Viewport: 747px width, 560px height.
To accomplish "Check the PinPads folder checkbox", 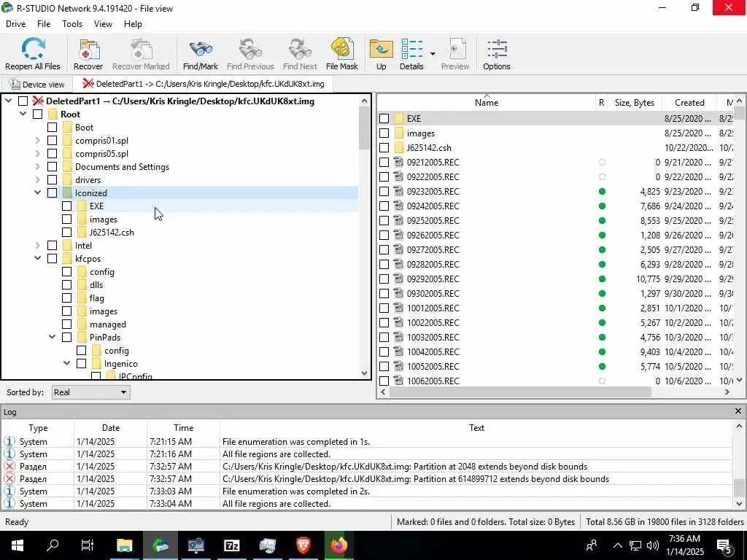I will tap(66, 337).
